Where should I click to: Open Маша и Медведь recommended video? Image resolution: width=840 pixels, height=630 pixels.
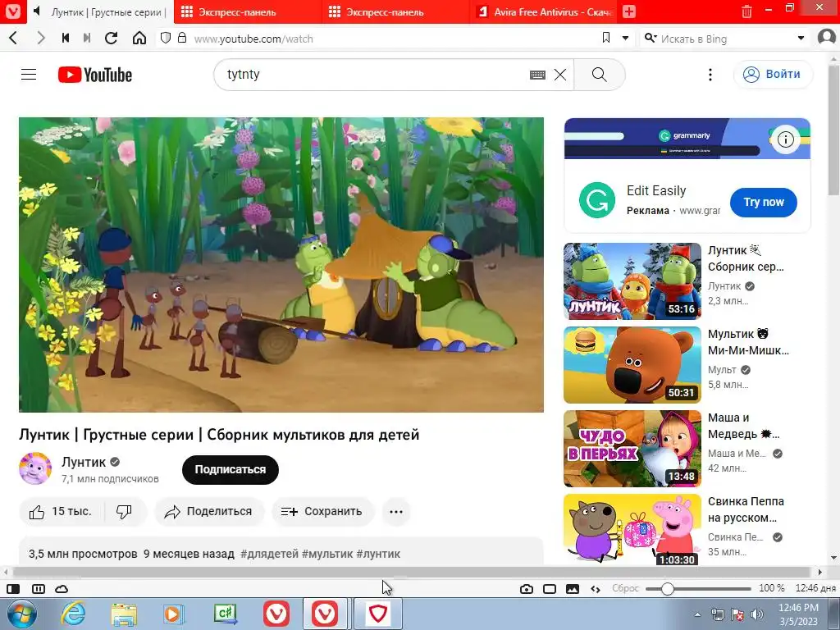click(x=632, y=449)
